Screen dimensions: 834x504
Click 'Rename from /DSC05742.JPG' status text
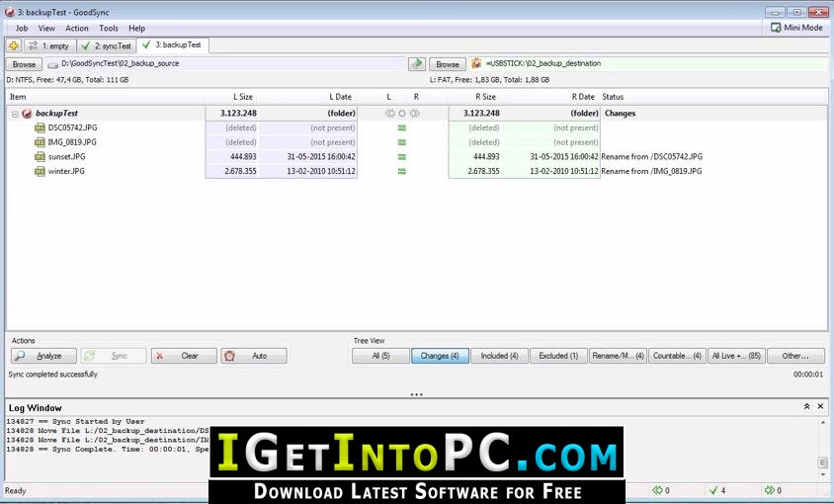tap(651, 156)
